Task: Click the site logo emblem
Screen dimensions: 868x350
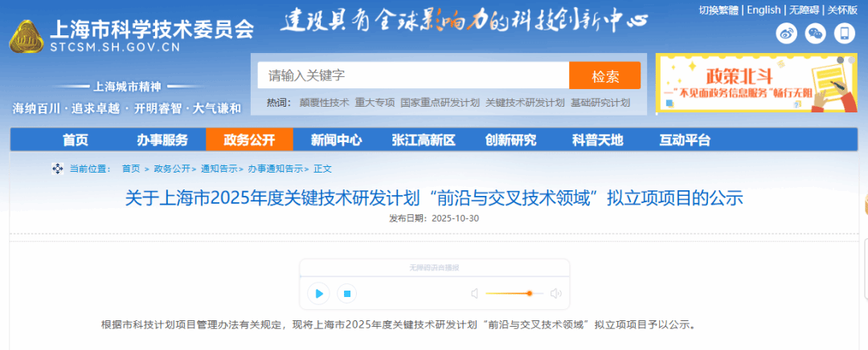Action: click(26, 36)
